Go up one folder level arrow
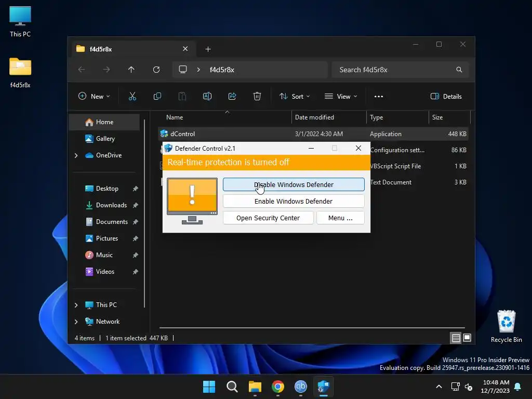 [x=131, y=70]
